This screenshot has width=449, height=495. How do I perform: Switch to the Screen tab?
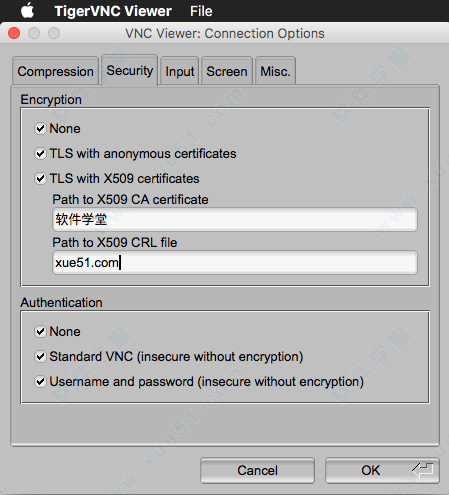tap(227, 71)
